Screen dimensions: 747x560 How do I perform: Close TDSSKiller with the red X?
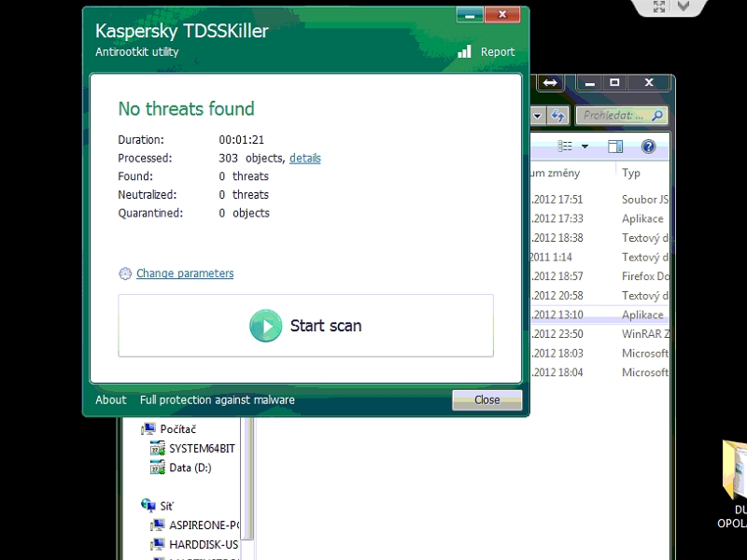point(502,15)
